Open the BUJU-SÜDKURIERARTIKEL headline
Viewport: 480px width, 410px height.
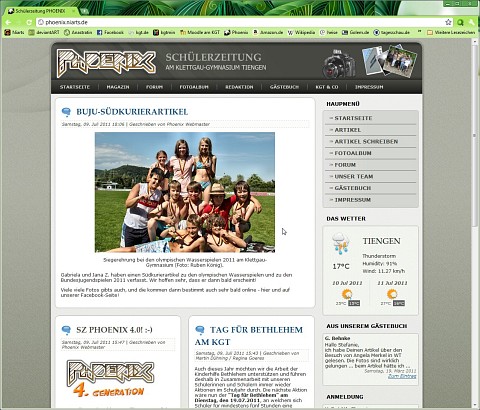coord(132,112)
